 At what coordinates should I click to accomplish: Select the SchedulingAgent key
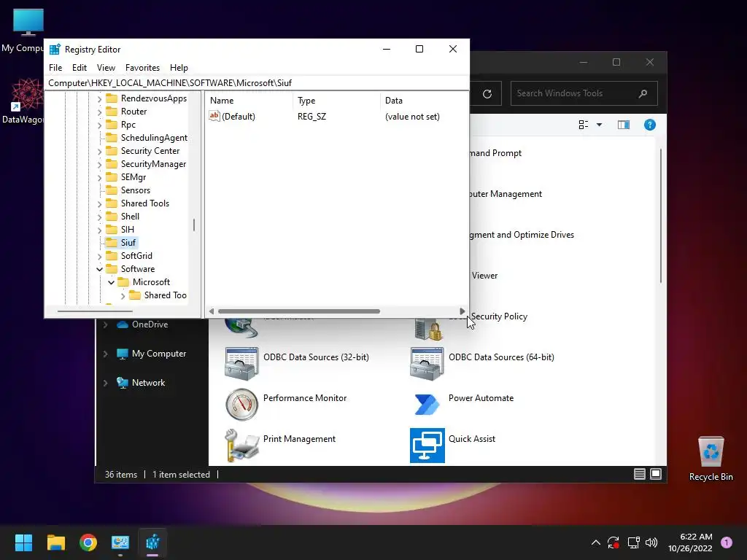coord(154,138)
